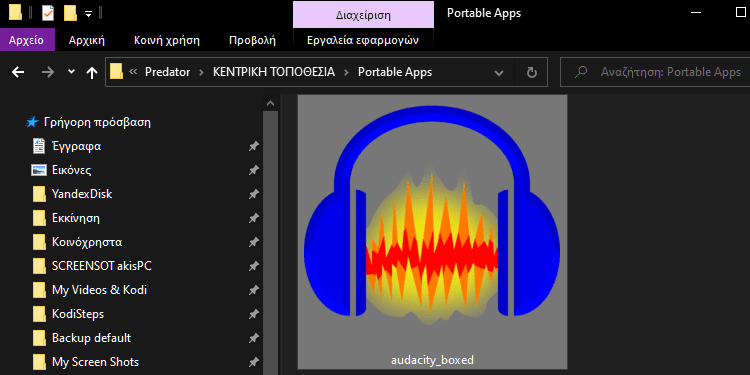This screenshot has height=375, width=750.
Task: Open Έγγραφα in the navigation pane
Action: point(76,146)
